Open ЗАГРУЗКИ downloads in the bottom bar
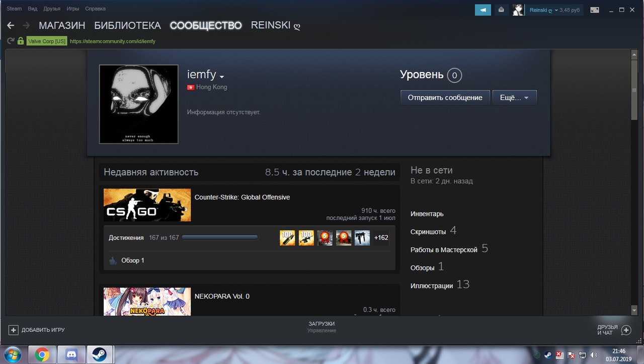 coord(321,324)
